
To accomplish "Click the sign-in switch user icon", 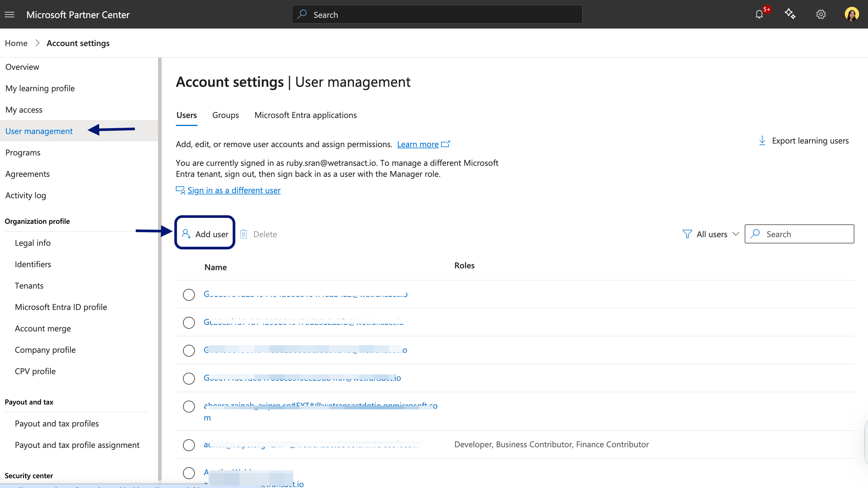I will 180,191.
